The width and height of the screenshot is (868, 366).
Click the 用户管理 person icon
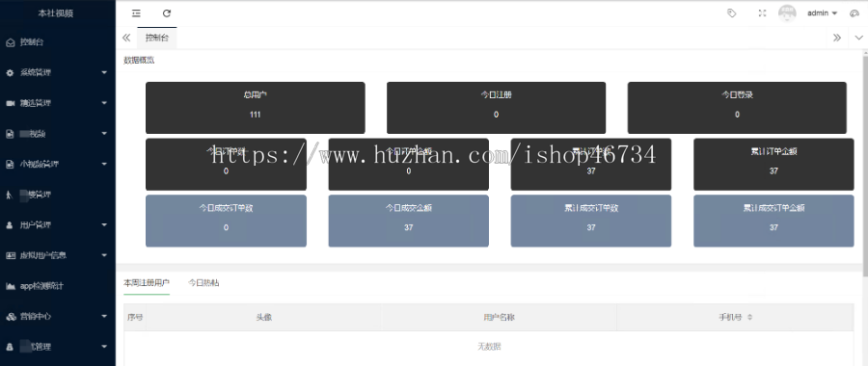pyautogui.click(x=10, y=225)
